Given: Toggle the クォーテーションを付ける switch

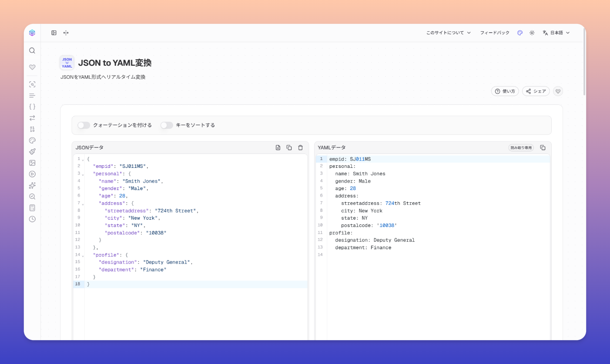Looking at the screenshot, I should coord(84,125).
